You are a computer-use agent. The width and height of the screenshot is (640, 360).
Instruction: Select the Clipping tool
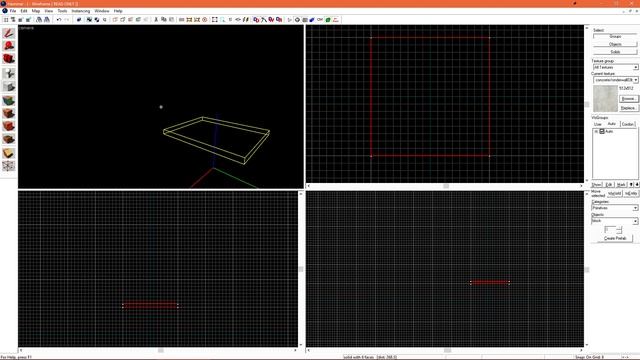9,153
